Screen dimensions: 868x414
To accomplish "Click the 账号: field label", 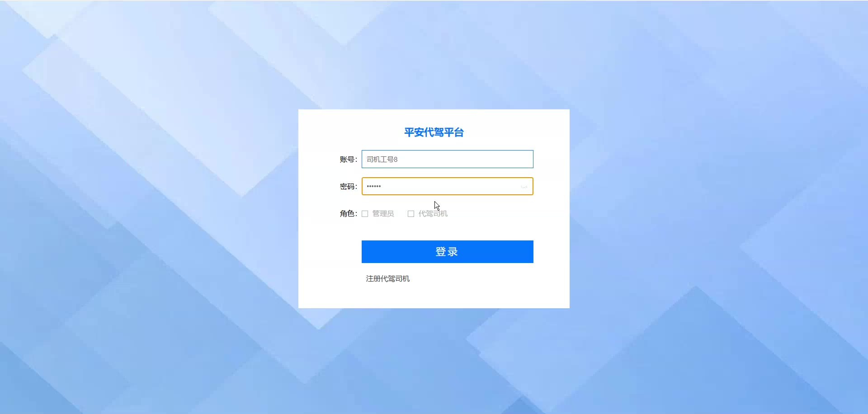I will pyautogui.click(x=349, y=160).
